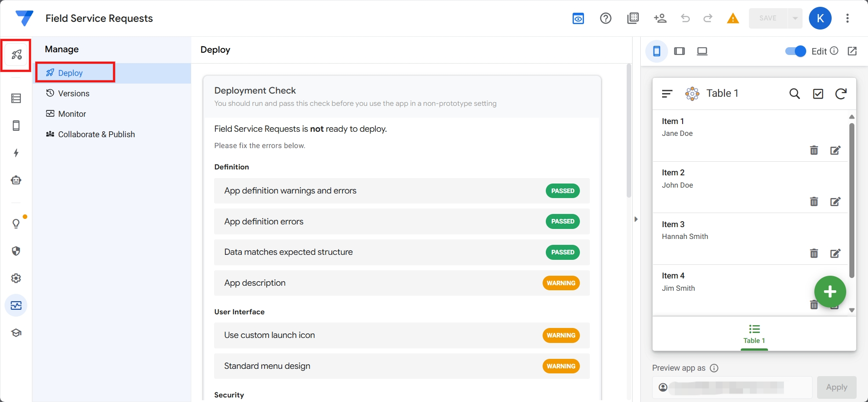
Task: Click the search magnifier in Table 1 preview
Action: click(795, 94)
